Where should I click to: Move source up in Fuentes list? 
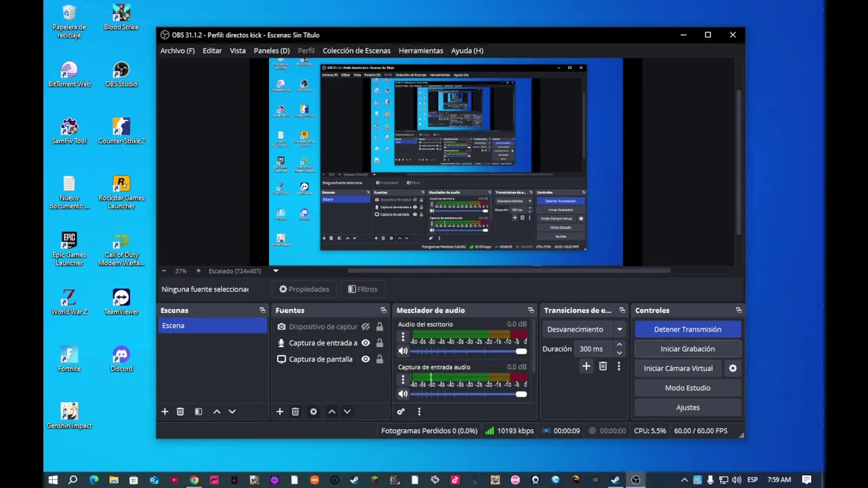(x=332, y=411)
